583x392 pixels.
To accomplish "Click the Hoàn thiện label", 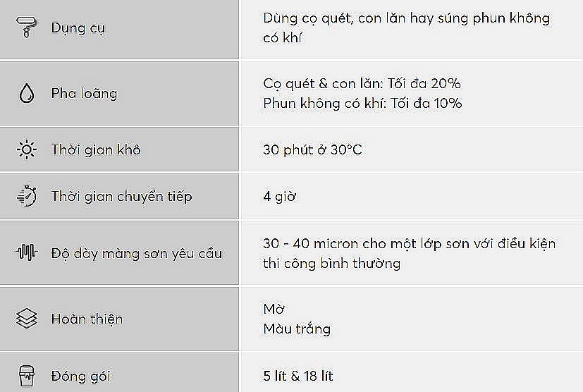I will [87, 319].
